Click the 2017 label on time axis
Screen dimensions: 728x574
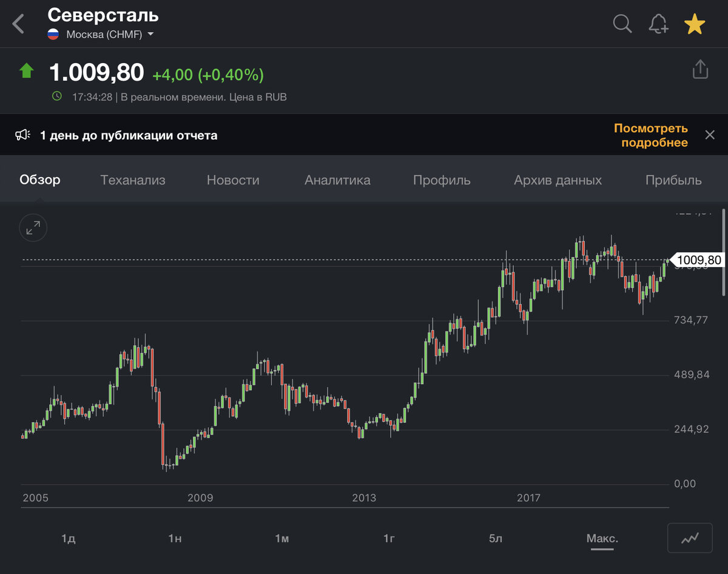coord(528,498)
